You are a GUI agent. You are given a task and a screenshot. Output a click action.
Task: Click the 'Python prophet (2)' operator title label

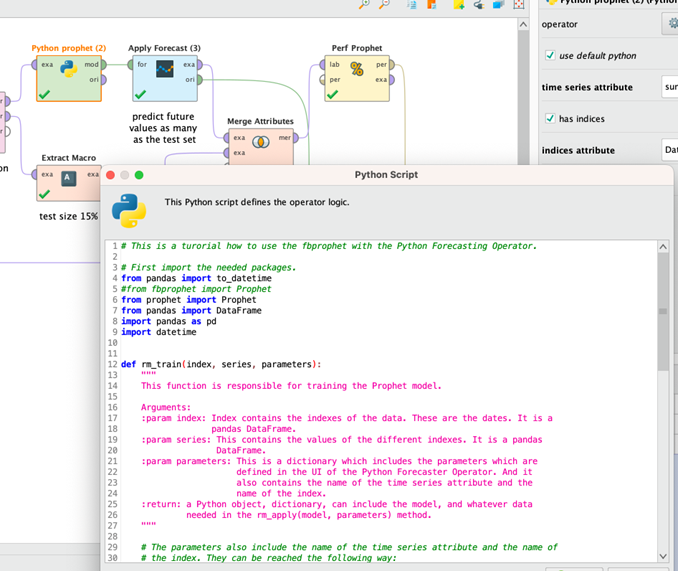coord(69,48)
